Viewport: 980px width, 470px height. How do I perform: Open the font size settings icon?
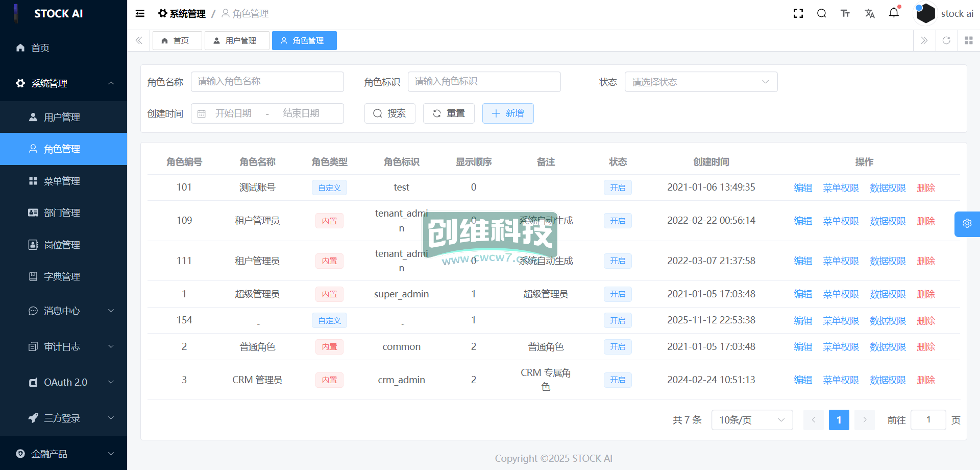click(845, 14)
